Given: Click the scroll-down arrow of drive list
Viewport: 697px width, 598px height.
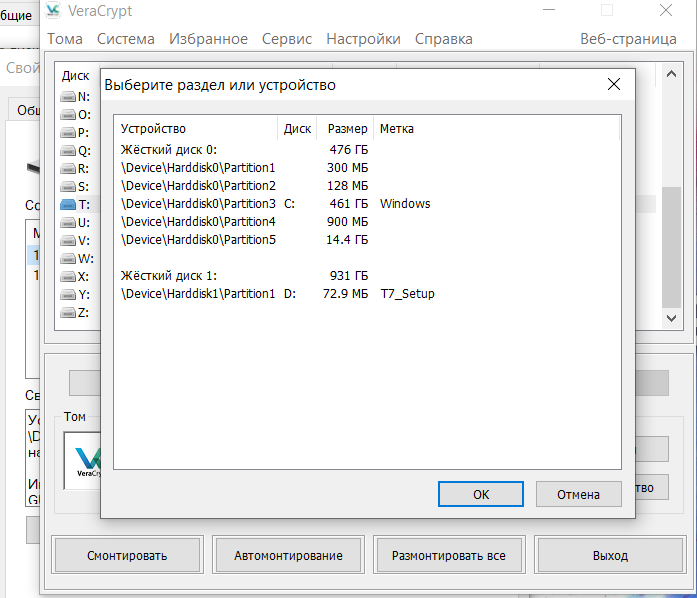Looking at the screenshot, I should tap(671, 318).
